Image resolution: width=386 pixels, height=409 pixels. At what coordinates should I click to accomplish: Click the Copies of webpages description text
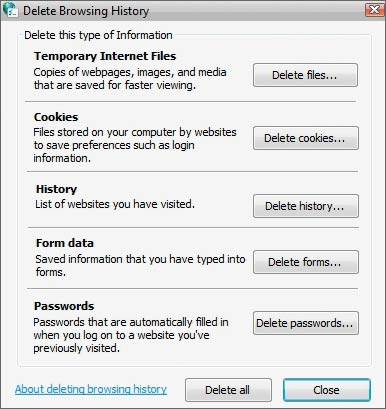130,78
